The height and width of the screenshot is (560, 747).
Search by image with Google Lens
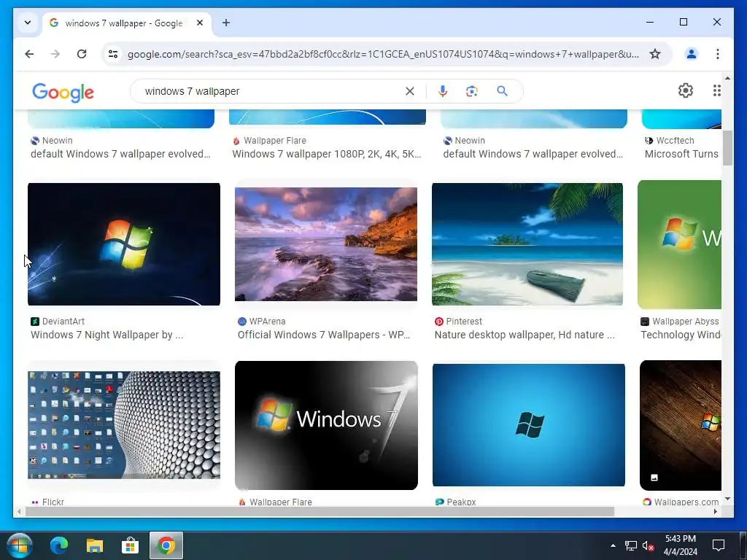472,91
